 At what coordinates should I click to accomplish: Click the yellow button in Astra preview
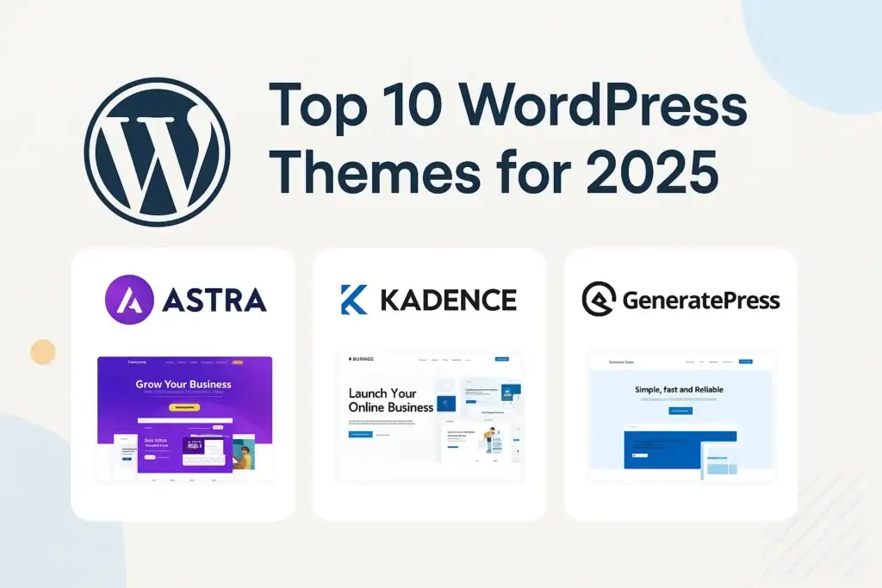(184, 407)
